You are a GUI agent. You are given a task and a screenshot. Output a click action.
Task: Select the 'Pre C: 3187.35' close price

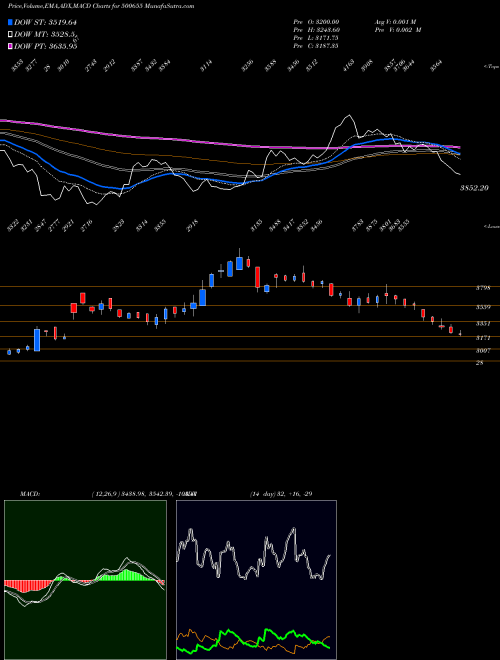pyautogui.click(x=316, y=46)
